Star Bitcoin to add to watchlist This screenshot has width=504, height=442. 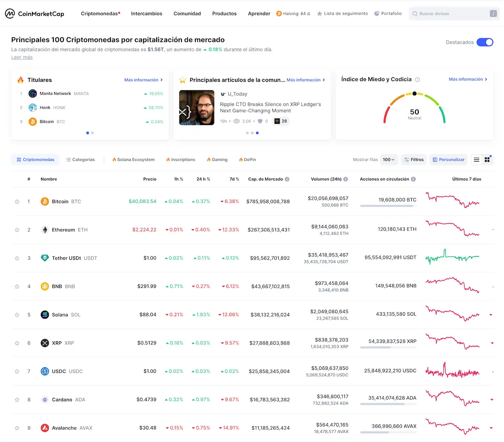[17, 202]
